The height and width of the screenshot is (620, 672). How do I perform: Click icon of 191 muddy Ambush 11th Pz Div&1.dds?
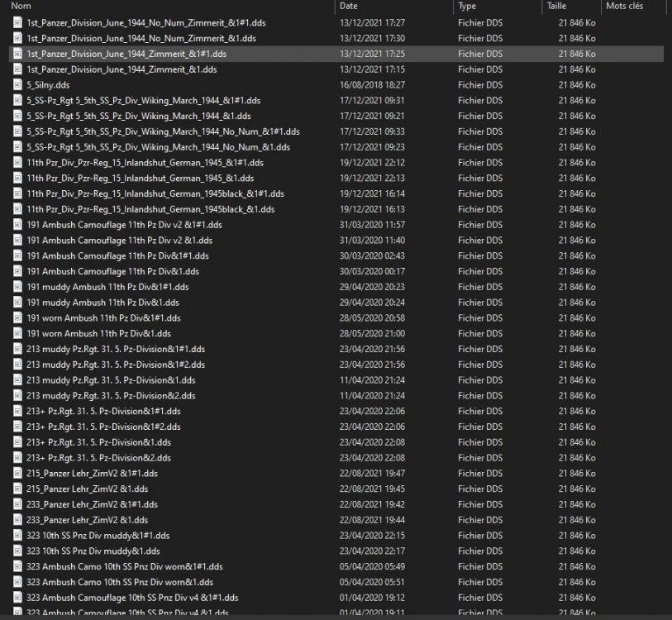[x=17, y=303]
